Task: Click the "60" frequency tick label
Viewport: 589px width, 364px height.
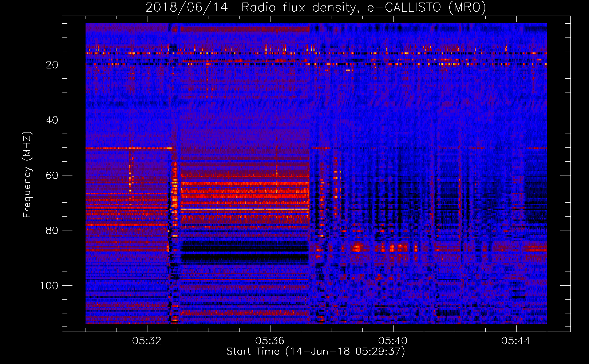Action: click(x=52, y=175)
